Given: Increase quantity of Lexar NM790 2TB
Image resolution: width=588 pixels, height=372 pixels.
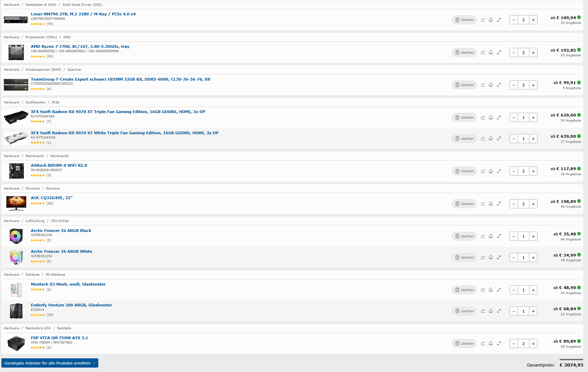Looking at the screenshot, I should point(533,20).
